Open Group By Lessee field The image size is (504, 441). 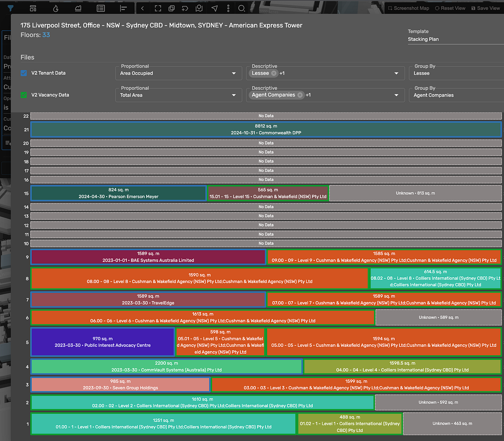[x=457, y=73]
